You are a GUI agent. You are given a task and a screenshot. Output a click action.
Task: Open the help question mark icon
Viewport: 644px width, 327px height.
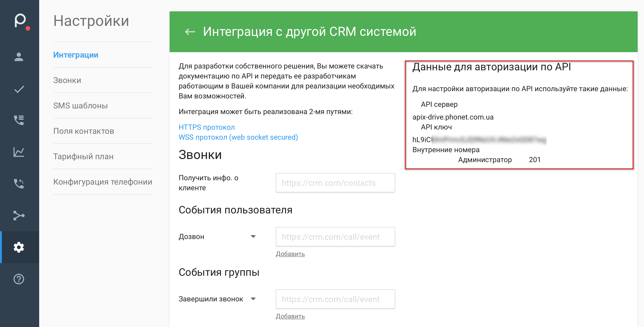(19, 279)
